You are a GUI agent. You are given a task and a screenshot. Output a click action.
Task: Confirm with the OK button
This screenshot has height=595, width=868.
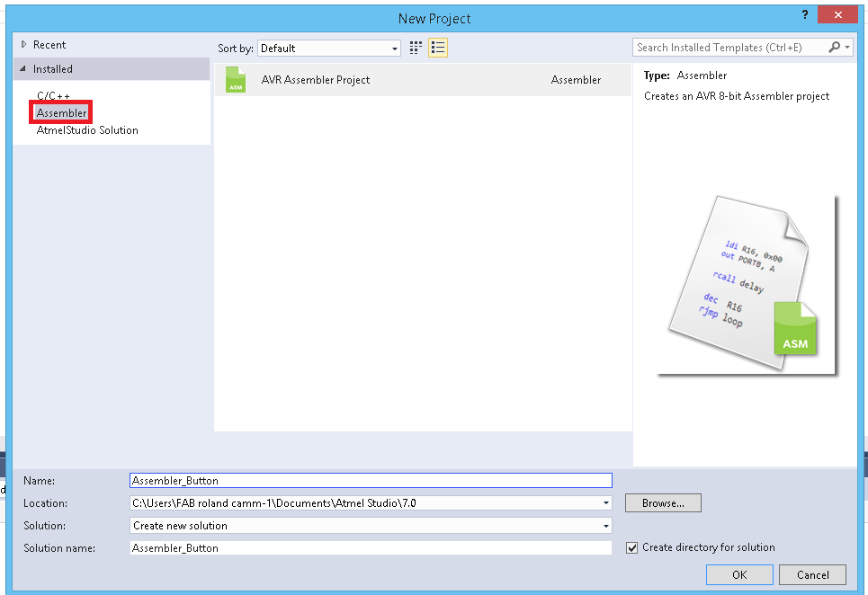(x=739, y=574)
